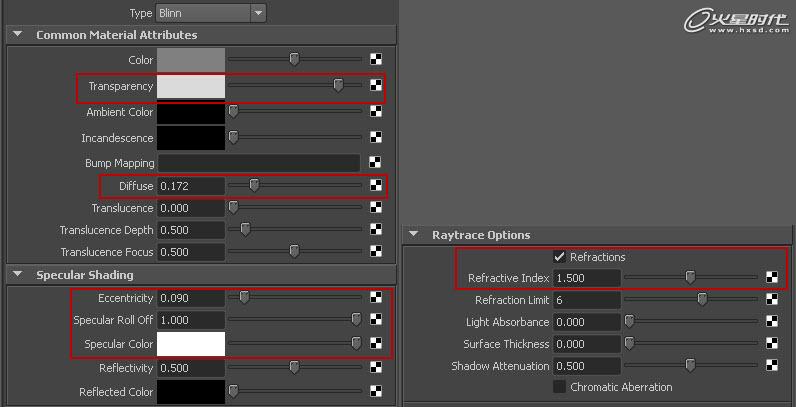Click the white Specular Color swatch
Image resolution: width=796 pixels, height=407 pixels.
(x=191, y=344)
